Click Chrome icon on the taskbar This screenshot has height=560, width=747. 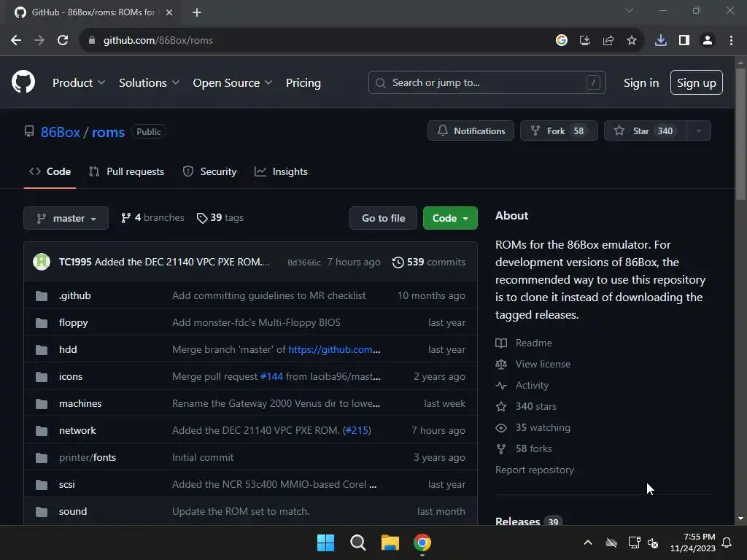coord(422,542)
